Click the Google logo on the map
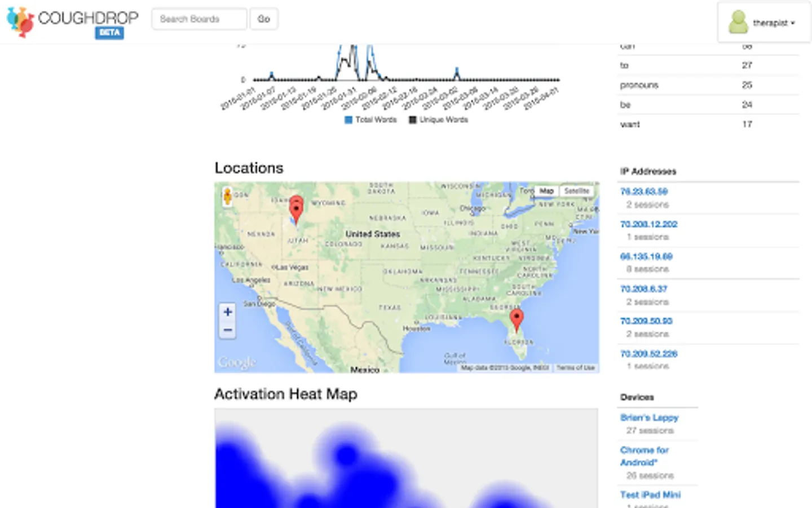This screenshot has width=812, height=508. (237, 362)
